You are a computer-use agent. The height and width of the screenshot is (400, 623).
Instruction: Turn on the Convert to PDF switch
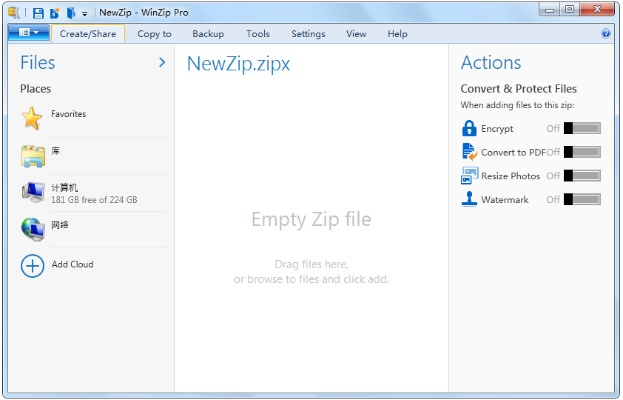pyautogui.click(x=582, y=152)
